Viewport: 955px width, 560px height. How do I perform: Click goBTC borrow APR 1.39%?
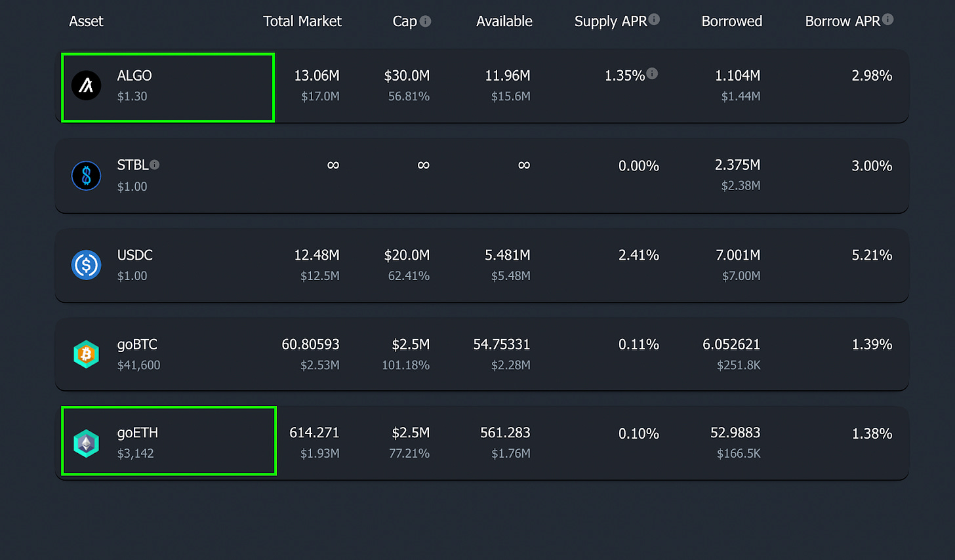point(872,344)
